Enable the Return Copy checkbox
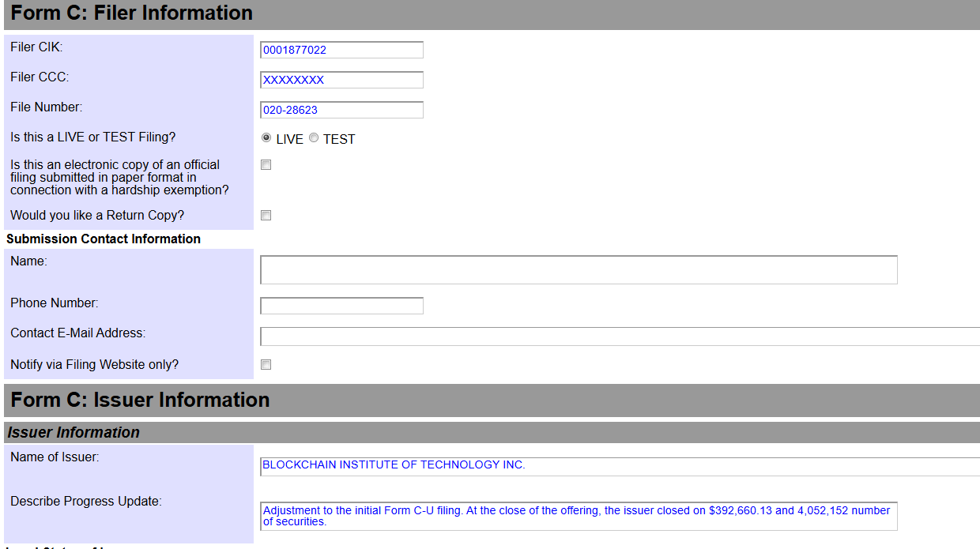This screenshot has height=549, width=980. (266, 216)
